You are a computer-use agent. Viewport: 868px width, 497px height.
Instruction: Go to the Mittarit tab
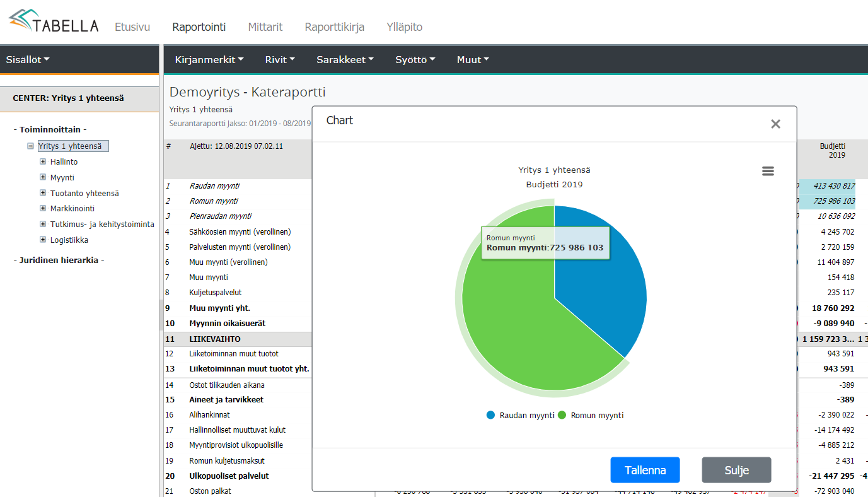tap(265, 27)
